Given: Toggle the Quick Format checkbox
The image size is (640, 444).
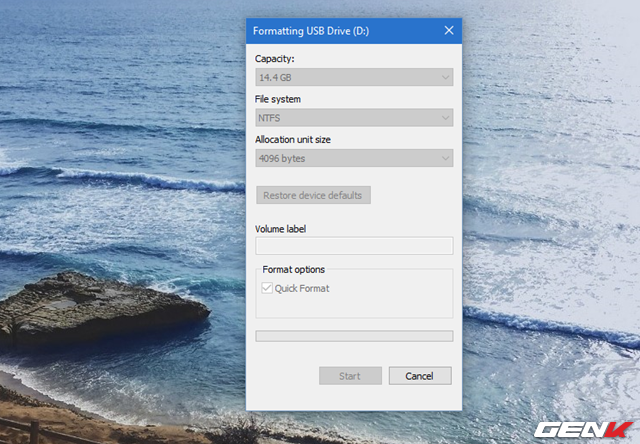Looking at the screenshot, I should tap(267, 288).
